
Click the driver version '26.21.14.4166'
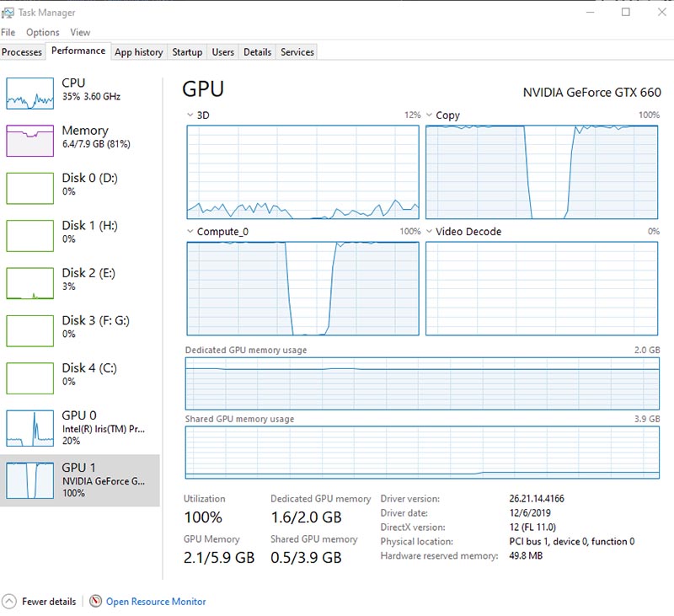pos(537,499)
